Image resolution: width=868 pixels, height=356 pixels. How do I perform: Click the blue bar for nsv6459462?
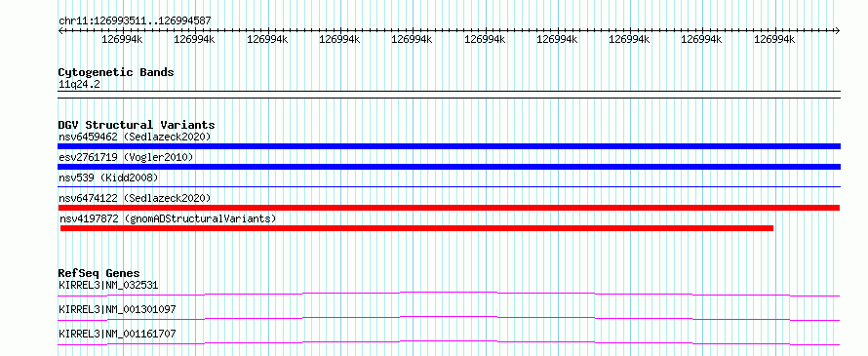click(x=449, y=146)
